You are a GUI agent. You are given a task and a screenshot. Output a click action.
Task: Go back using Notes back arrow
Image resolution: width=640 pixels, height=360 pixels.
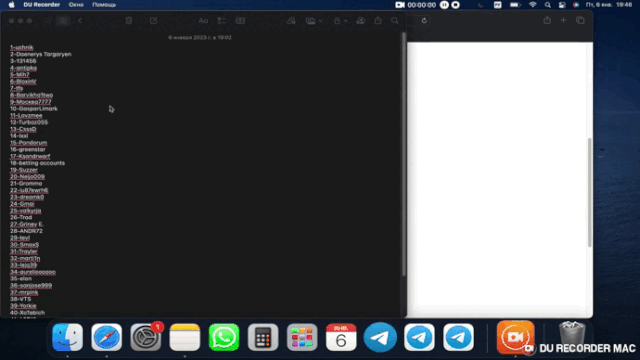tap(80, 20)
